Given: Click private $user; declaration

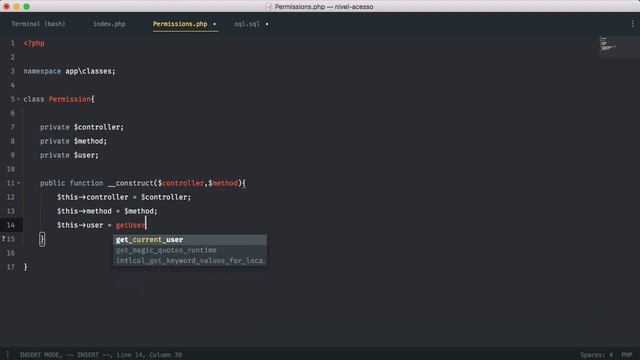Looking at the screenshot, I should (x=69, y=155).
